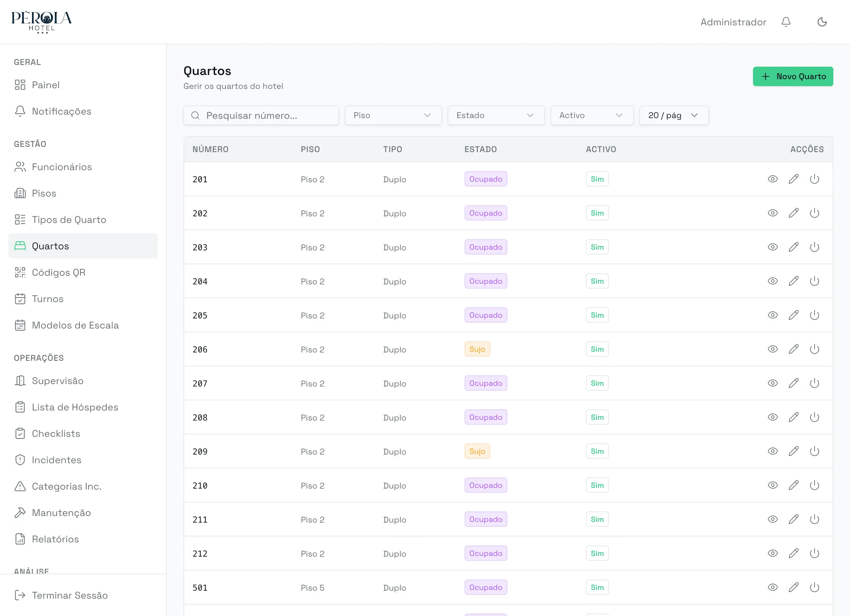Edit room 211 with the pencil icon

(x=793, y=519)
